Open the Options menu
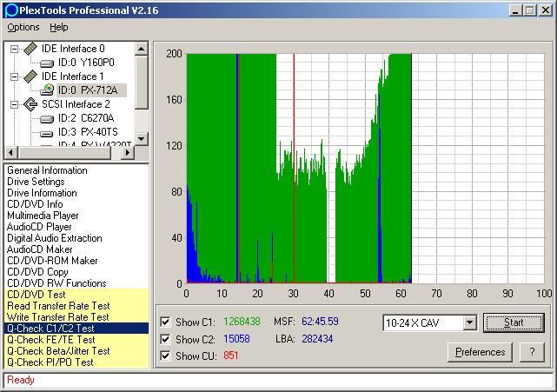This screenshot has width=557, height=392. [23, 27]
